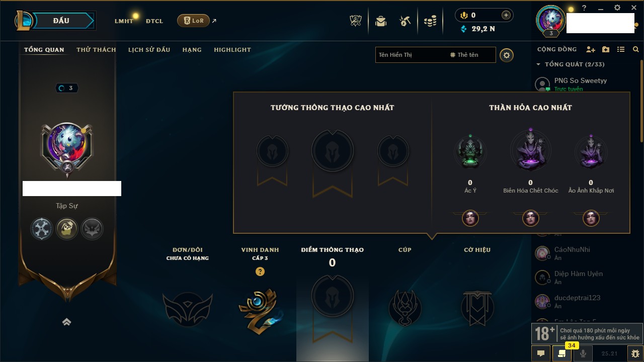Image resolution: width=644 pixels, height=362 pixels.
Task: Click the add folder icon in social panel
Action: click(606, 49)
